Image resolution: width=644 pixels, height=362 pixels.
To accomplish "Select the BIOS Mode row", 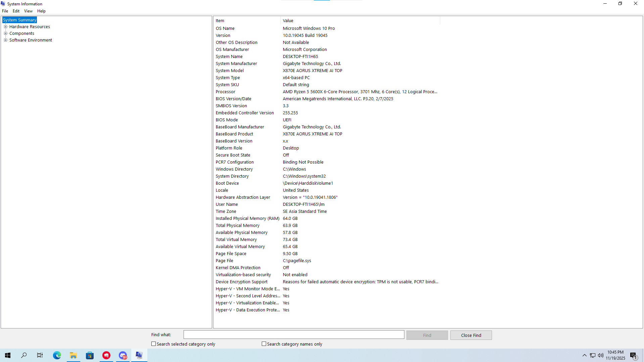I will tap(327, 120).
